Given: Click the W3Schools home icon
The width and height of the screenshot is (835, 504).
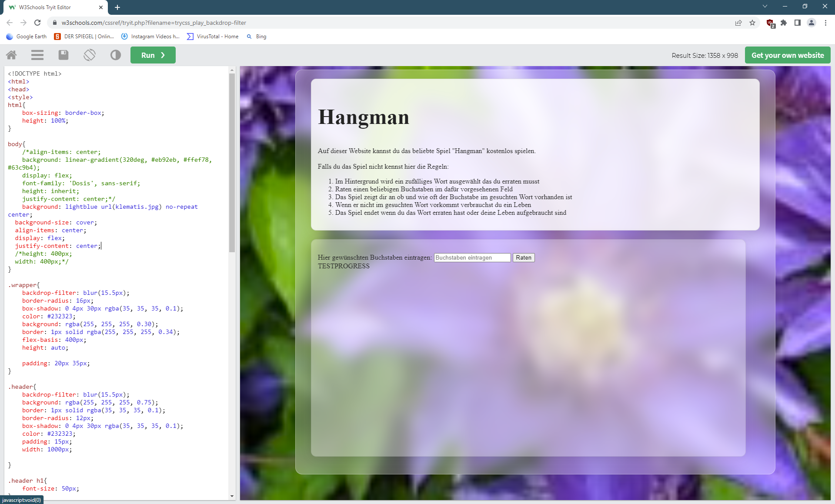Looking at the screenshot, I should (x=12, y=55).
